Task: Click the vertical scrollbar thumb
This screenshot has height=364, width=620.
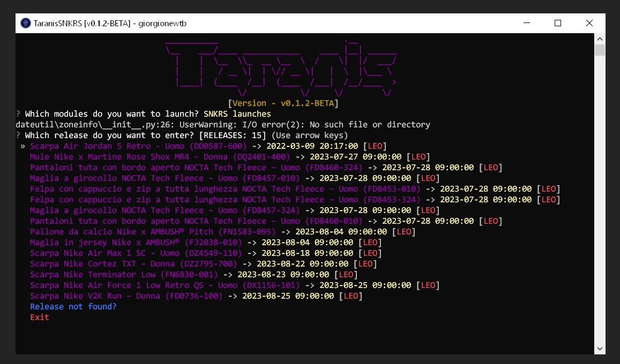Action: (600, 50)
